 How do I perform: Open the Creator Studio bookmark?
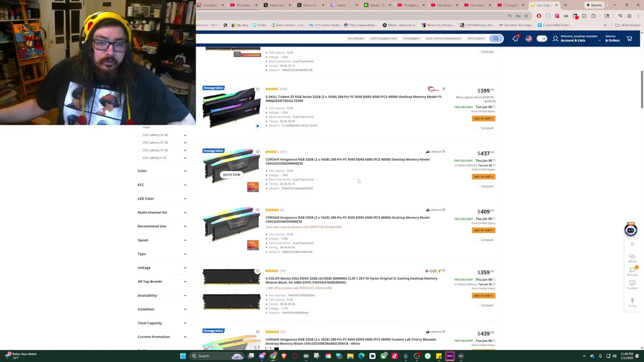pos(325,25)
